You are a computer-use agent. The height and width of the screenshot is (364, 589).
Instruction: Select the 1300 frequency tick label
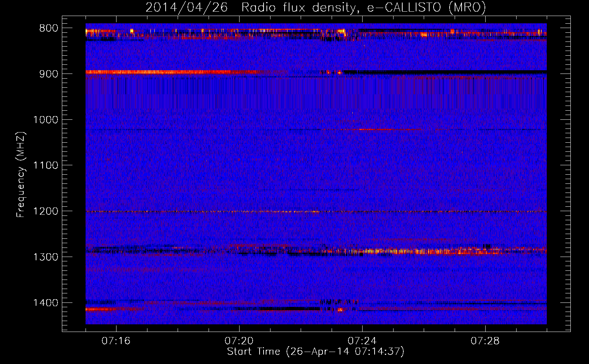[x=46, y=257]
